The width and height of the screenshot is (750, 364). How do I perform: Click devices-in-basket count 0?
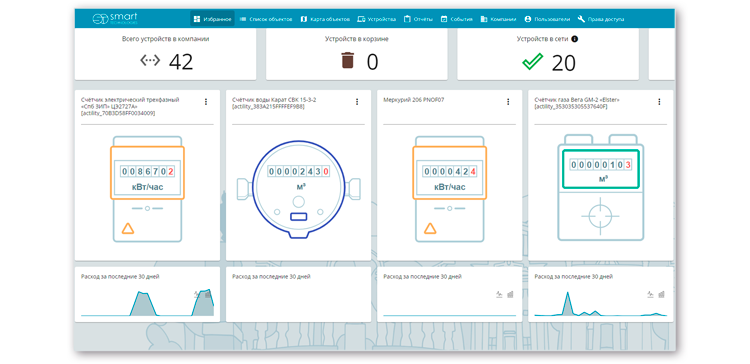tap(372, 62)
